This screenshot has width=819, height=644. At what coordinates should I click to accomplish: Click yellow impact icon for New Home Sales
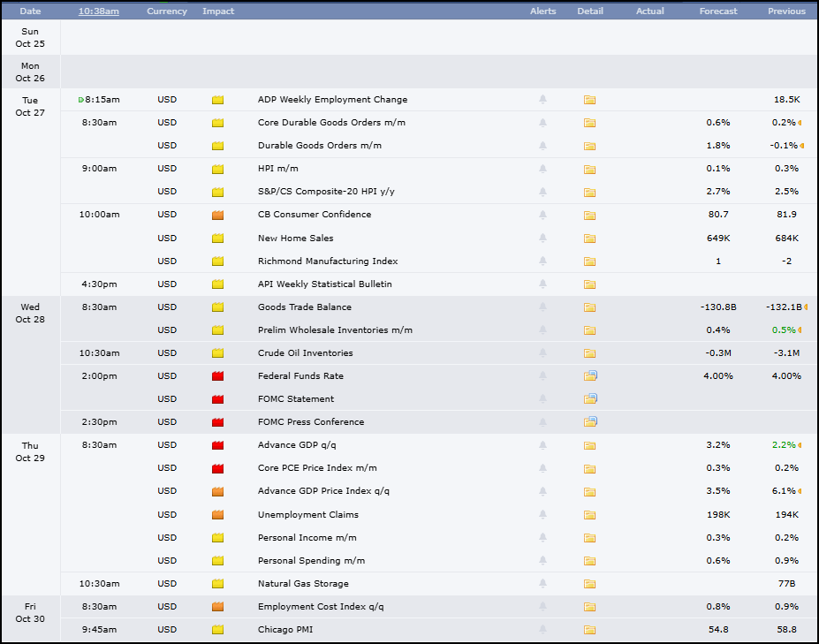(218, 239)
